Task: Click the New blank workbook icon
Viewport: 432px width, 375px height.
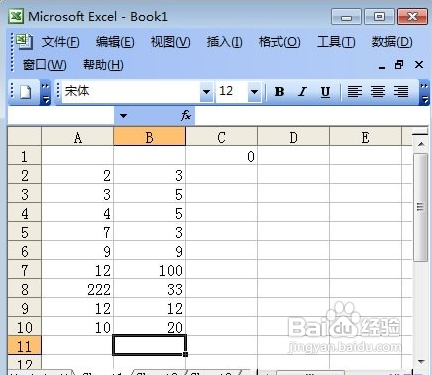Action: pos(26,91)
